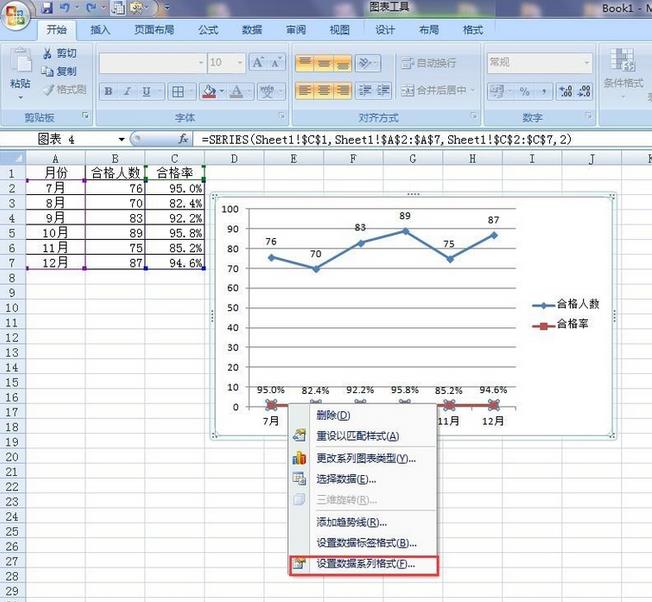Click the Select All corner cell

pos(13,158)
